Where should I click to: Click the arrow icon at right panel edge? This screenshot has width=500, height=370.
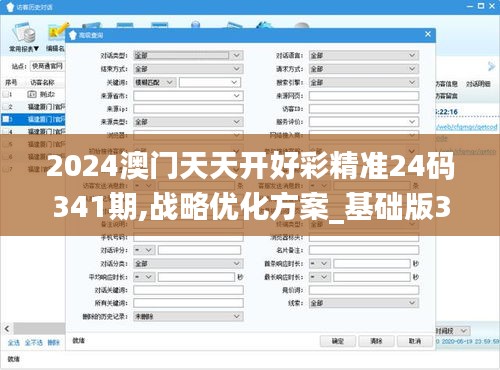click(x=491, y=66)
